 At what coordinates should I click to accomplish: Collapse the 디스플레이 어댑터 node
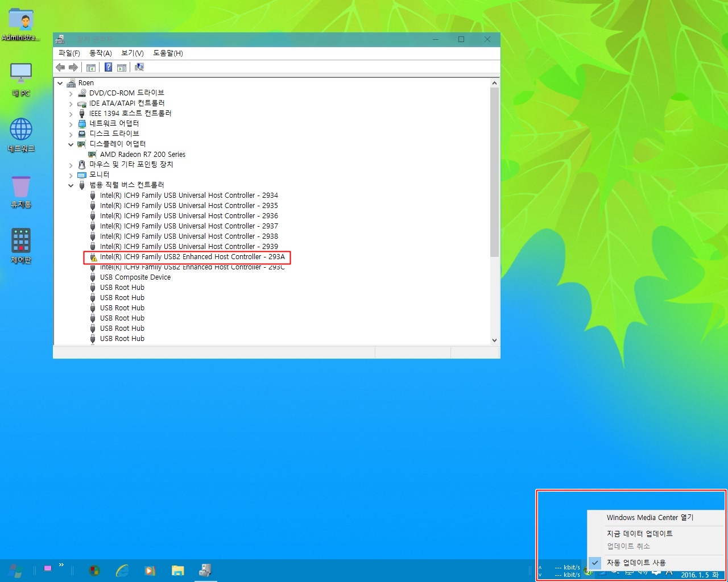pyautogui.click(x=71, y=144)
